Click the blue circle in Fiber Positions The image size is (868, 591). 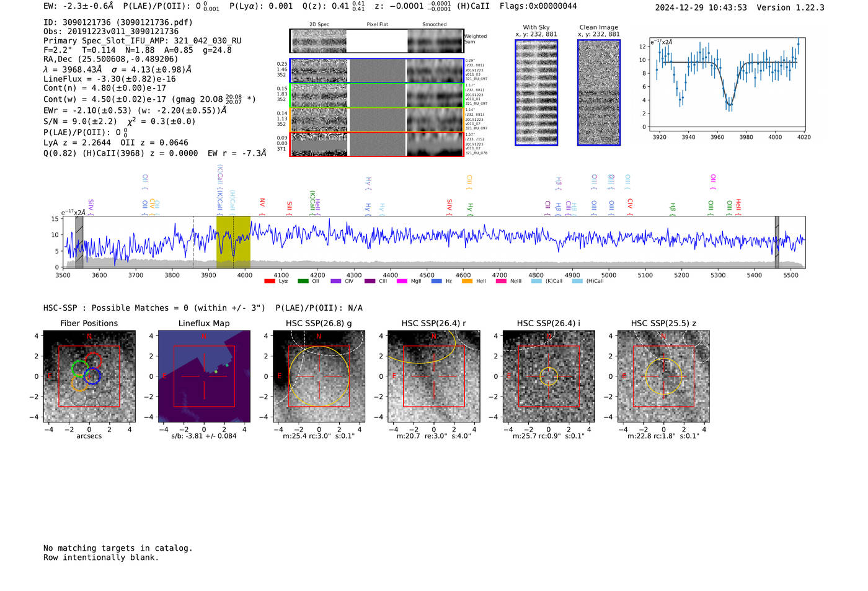click(x=92, y=376)
